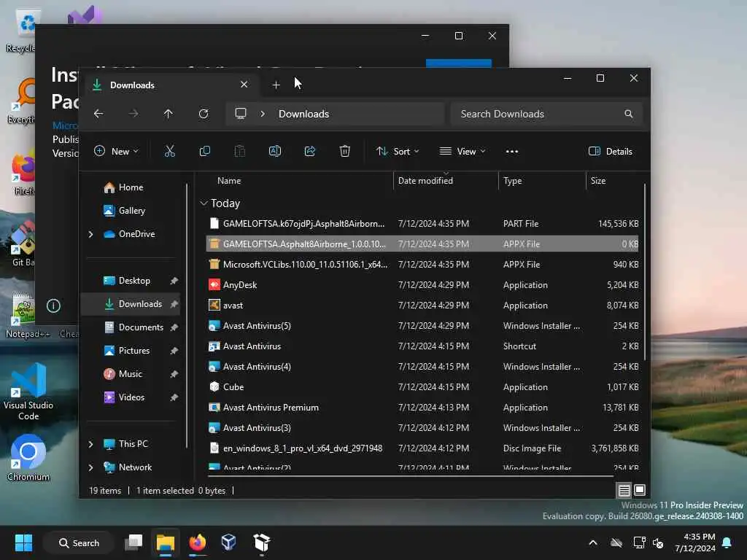Click chevron after PC icon in address bar
The height and width of the screenshot is (560, 747).
[x=263, y=114]
